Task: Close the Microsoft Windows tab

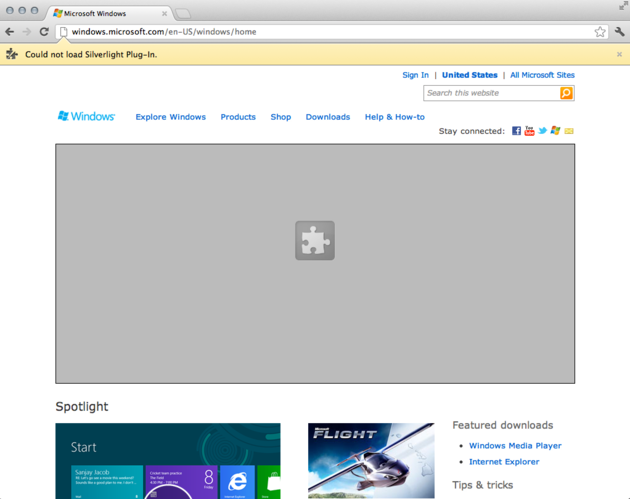Action: (x=164, y=14)
